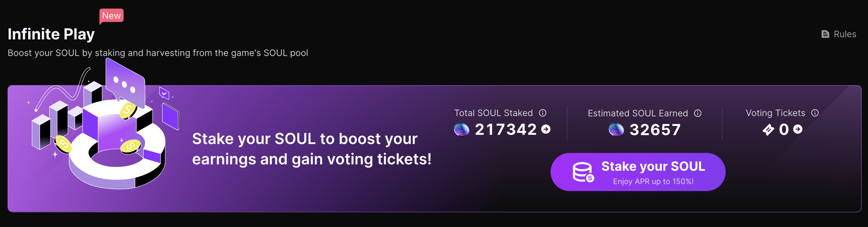
Task: Click the ticket icon beside voting count
Action: click(768, 129)
